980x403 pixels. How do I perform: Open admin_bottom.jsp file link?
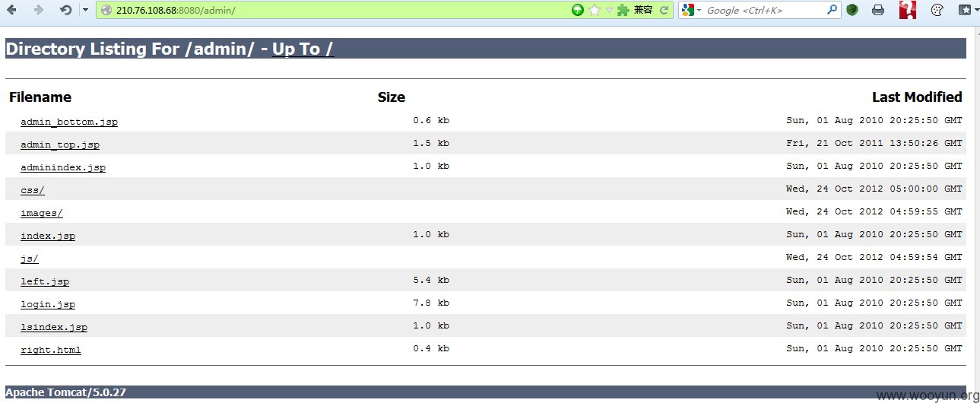[69, 122]
